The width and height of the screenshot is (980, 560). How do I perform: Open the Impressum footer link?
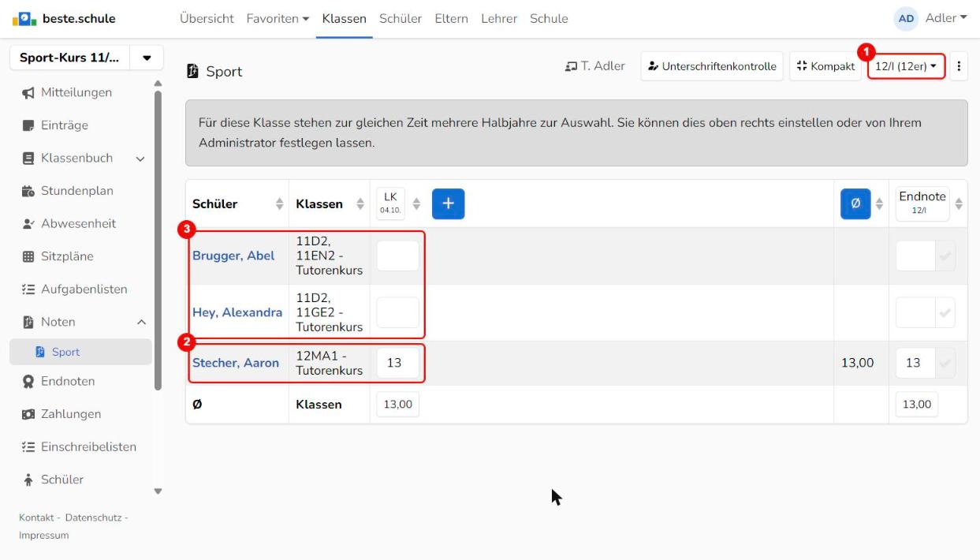pos(43,536)
